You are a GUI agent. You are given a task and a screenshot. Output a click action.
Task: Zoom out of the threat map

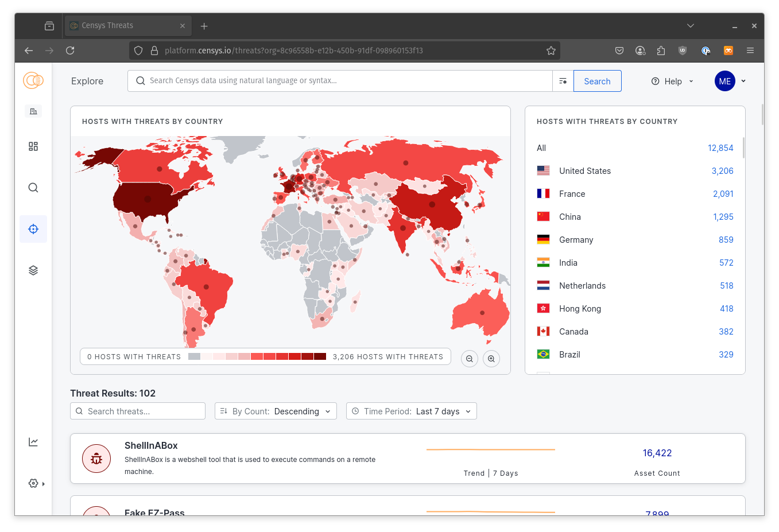[x=470, y=359]
